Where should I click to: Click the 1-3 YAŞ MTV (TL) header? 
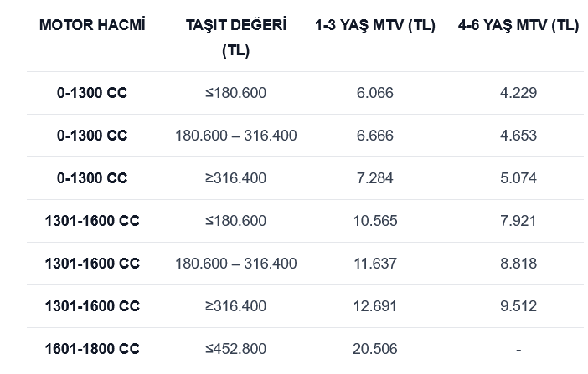pos(374,25)
